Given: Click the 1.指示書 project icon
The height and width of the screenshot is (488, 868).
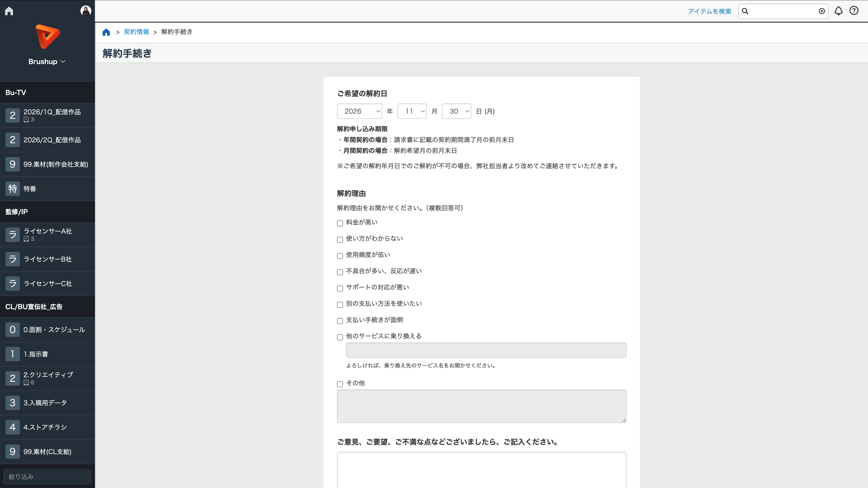Looking at the screenshot, I should (12, 354).
